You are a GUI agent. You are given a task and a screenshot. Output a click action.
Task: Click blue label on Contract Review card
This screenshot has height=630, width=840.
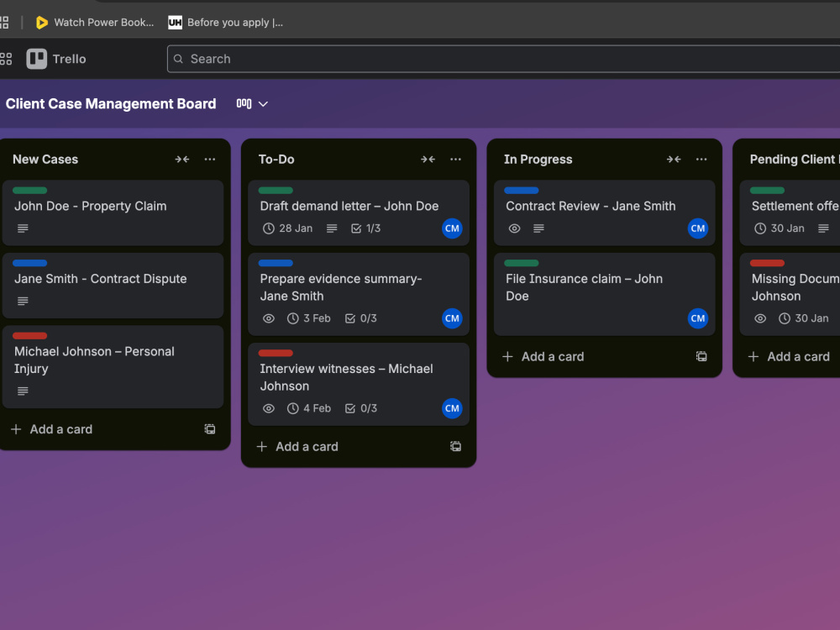522,190
